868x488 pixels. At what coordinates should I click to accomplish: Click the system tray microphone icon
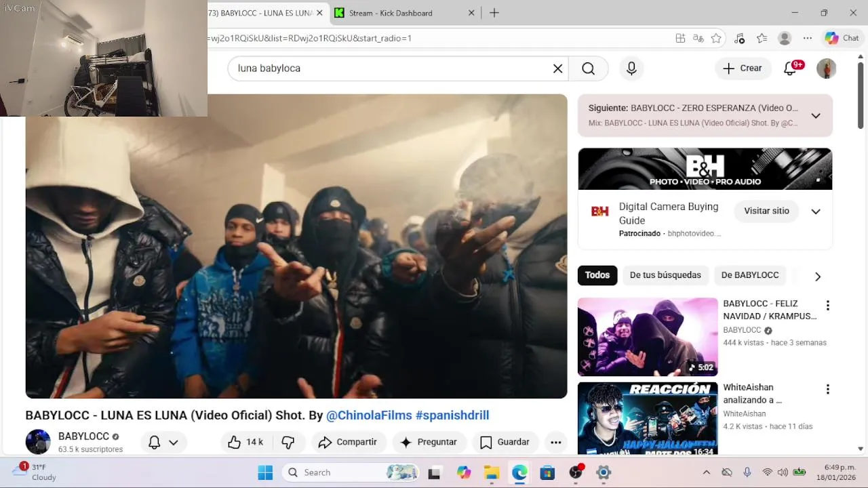tap(747, 472)
